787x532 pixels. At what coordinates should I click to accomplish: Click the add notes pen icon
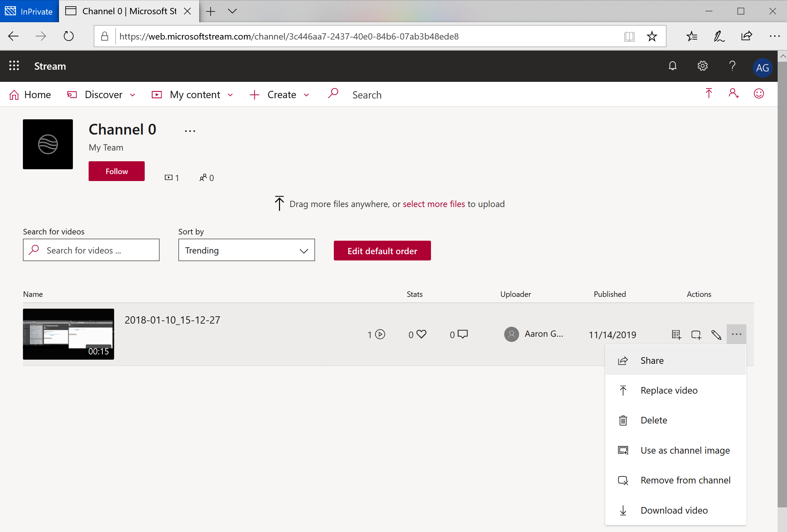719,36
